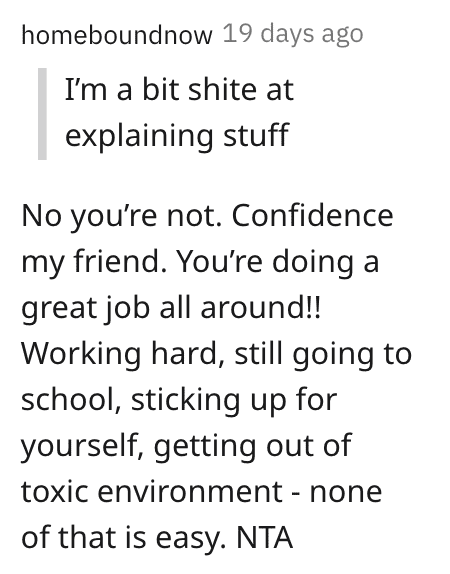Click the text 'great job all around!!'
450x574 pixels.
tap(171, 308)
